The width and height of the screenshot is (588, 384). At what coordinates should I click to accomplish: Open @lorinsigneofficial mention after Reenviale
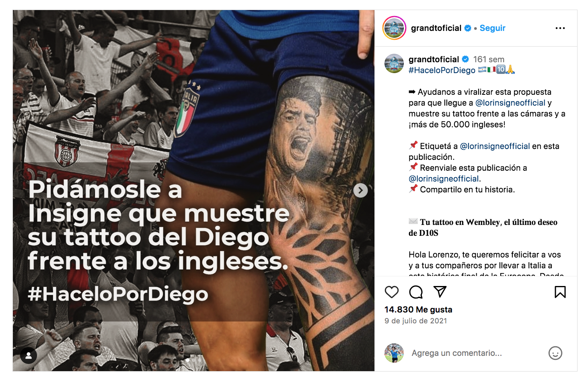coord(444,179)
